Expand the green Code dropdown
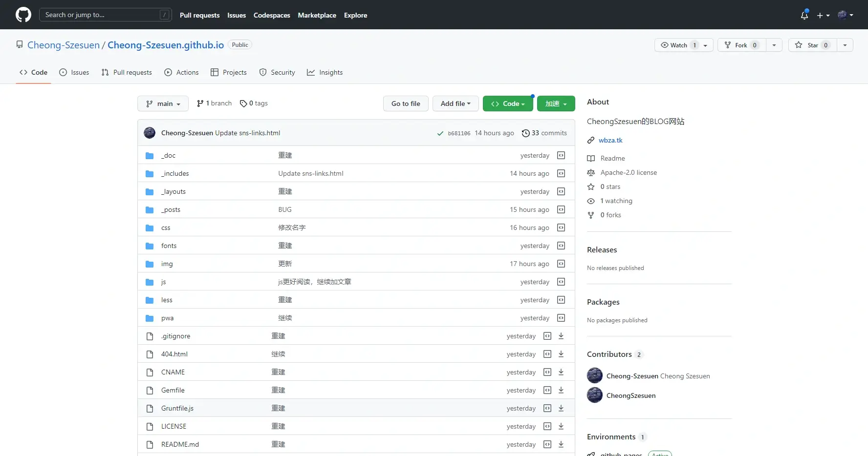Viewport: 868px width, 456px height. click(x=507, y=104)
